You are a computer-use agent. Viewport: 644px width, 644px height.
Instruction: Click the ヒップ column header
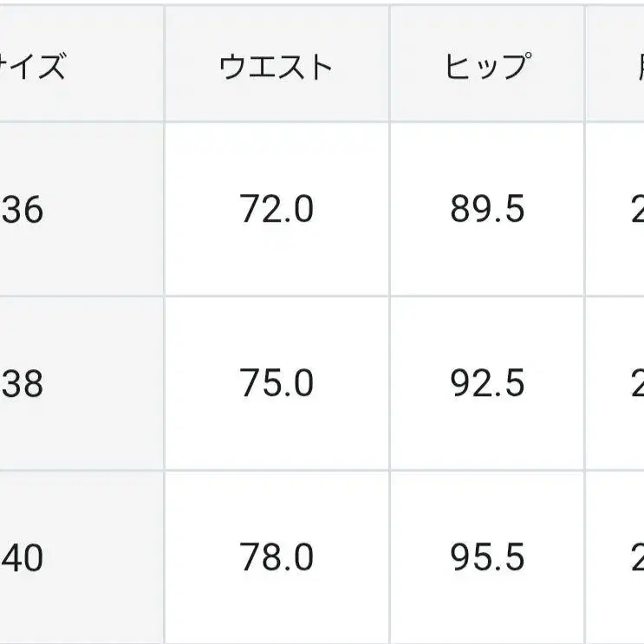(x=487, y=67)
